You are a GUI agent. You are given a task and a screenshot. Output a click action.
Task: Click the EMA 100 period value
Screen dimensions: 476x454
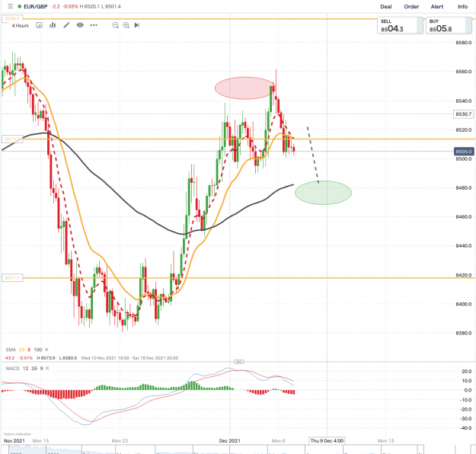point(38,350)
